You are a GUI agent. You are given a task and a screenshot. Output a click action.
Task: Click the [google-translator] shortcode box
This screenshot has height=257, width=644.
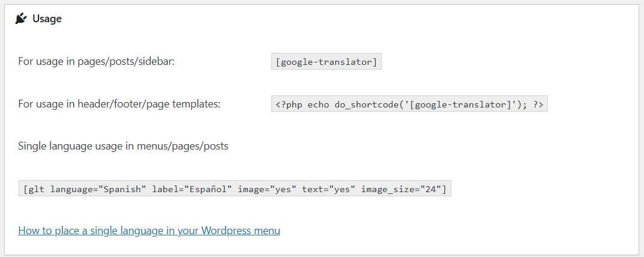click(326, 62)
